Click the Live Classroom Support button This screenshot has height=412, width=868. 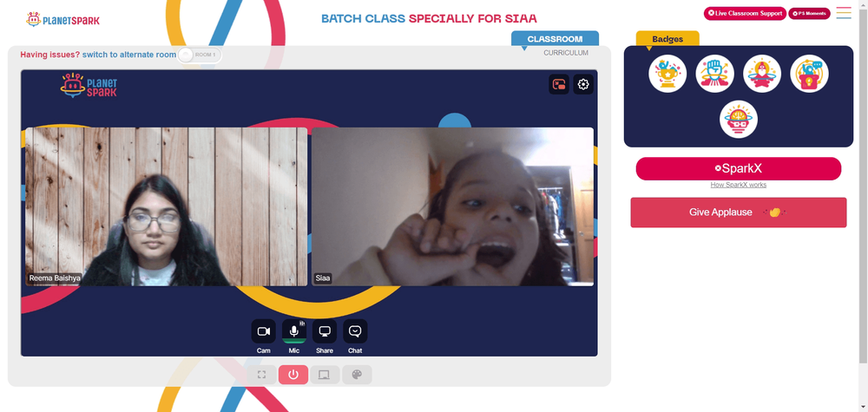pyautogui.click(x=745, y=13)
